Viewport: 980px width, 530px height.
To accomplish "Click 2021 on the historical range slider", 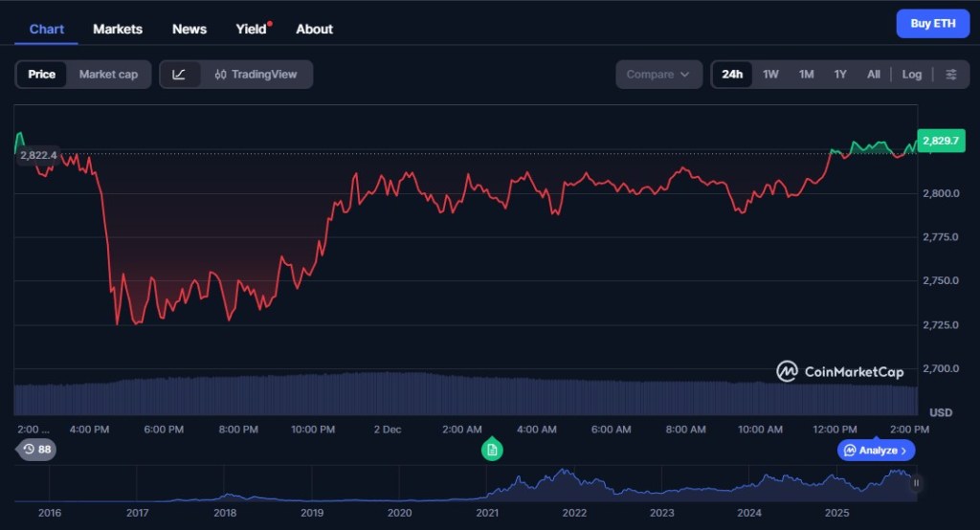I will 487,513.
